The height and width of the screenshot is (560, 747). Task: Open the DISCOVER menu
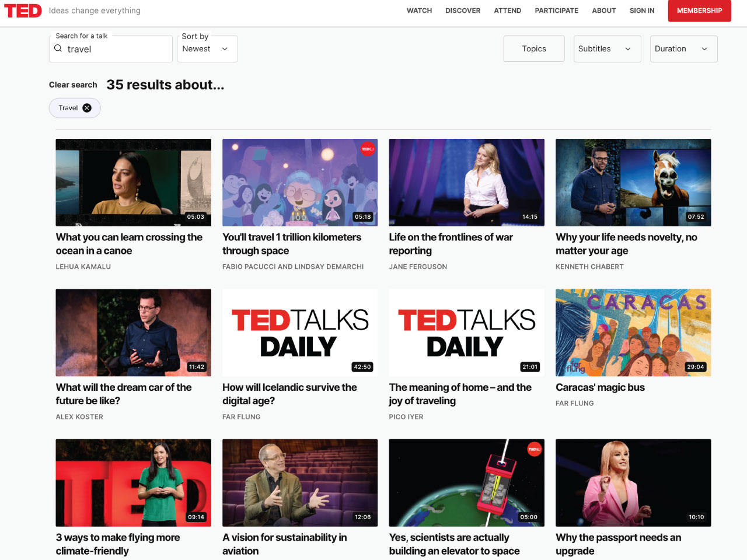463,10
